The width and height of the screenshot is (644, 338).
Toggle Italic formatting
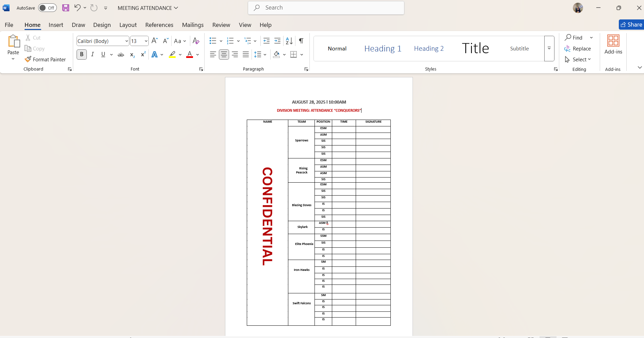click(x=93, y=55)
